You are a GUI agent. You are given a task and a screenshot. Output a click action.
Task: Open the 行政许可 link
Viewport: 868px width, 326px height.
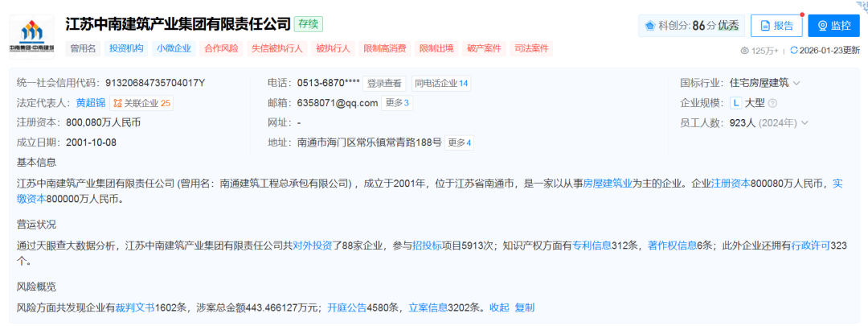pos(811,246)
